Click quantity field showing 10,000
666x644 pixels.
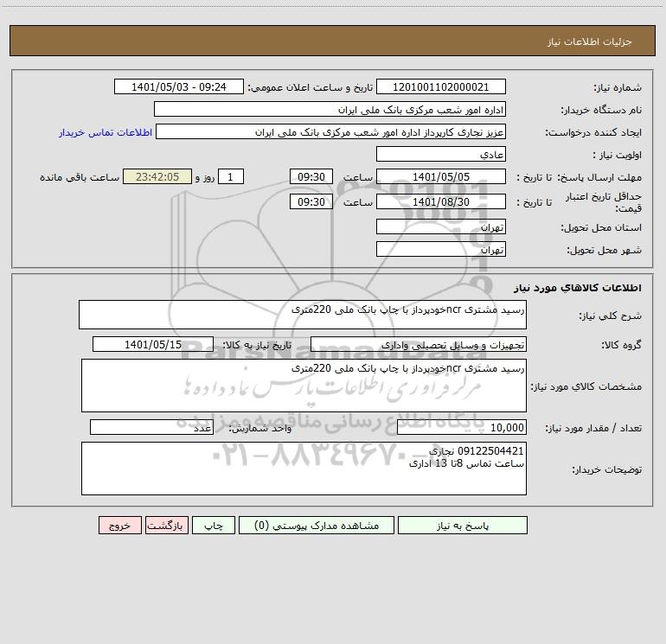click(x=462, y=428)
